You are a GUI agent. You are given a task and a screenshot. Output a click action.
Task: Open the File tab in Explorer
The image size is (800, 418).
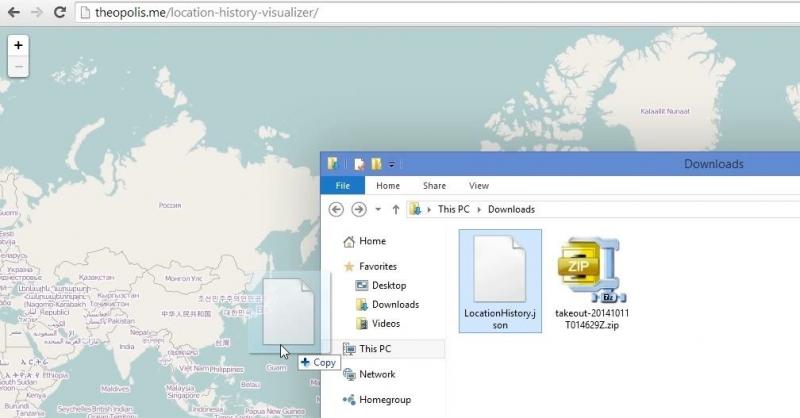[342, 186]
